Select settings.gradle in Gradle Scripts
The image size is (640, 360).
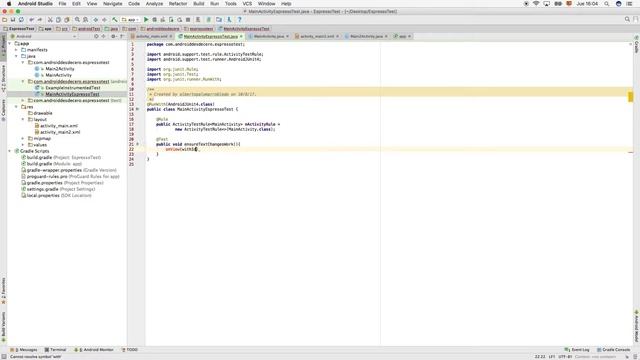click(60, 189)
